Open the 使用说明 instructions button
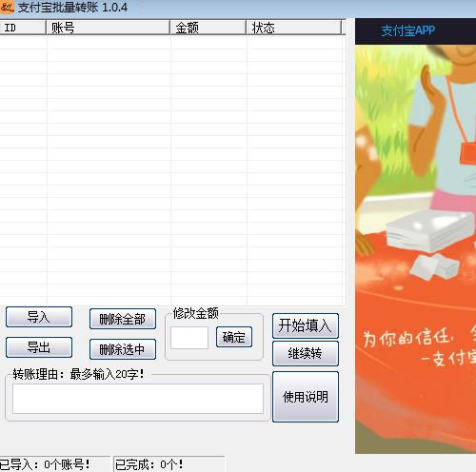This screenshot has height=472, width=476. tap(306, 397)
